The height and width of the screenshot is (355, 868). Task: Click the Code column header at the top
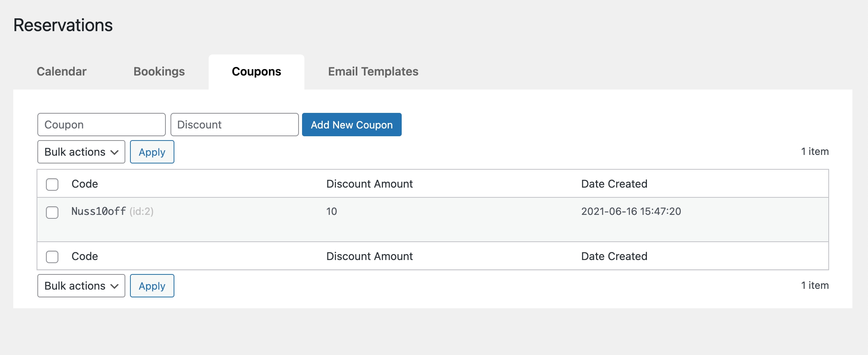84,184
